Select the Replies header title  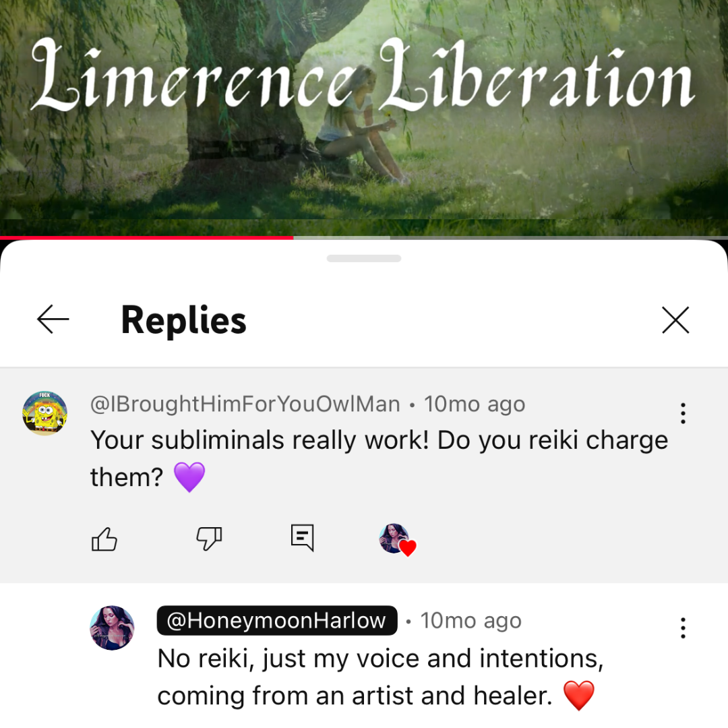(x=183, y=320)
